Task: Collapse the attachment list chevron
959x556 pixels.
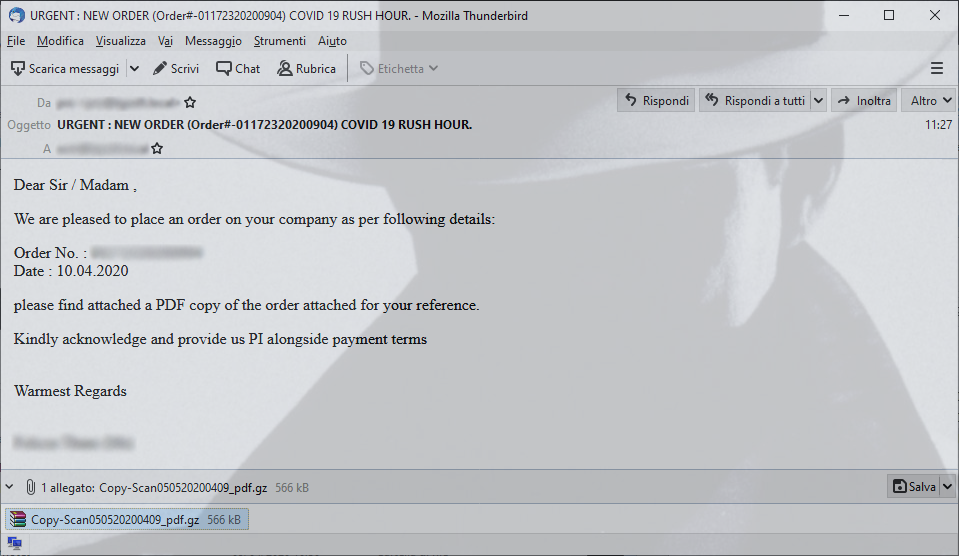Action: click(9, 487)
